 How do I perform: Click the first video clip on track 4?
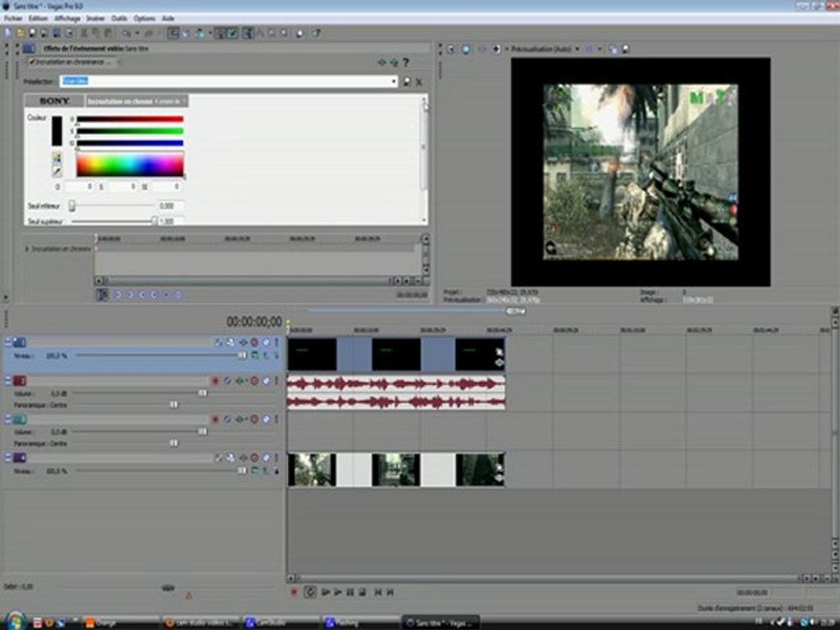tap(311, 469)
